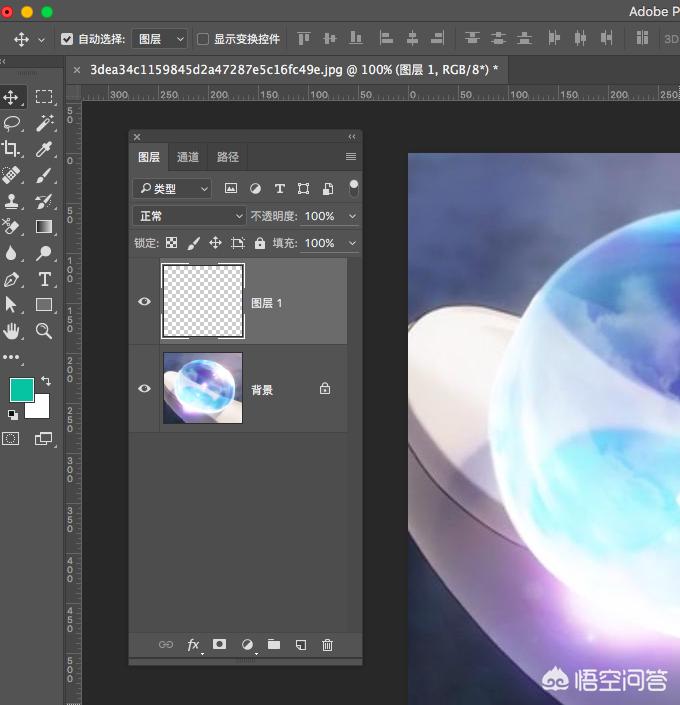The height and width of the screenshot is (705, 680).
Task: Select the Eyedropper tool
Action: pos(44,149)
